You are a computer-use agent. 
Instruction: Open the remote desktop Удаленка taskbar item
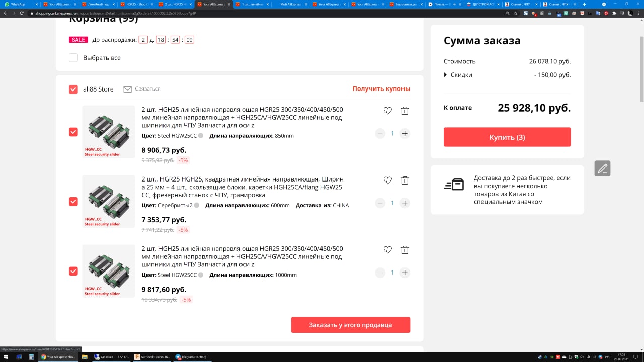111,357
